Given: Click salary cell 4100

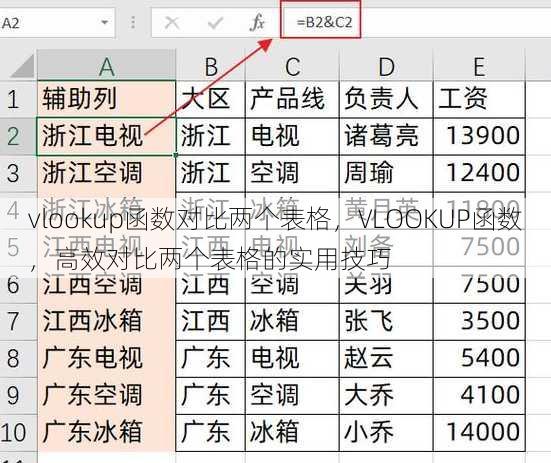Looking at the screenshot, I should 479,396.
